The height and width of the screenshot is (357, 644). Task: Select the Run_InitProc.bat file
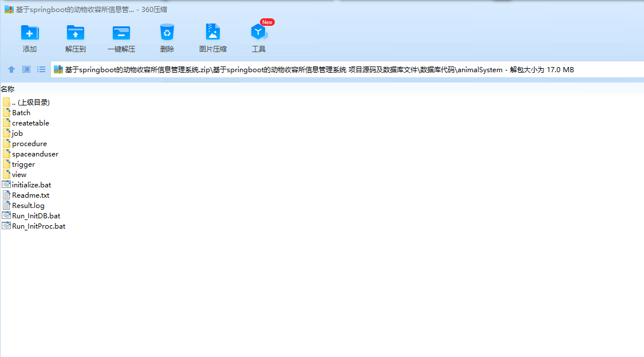(34, 226)
